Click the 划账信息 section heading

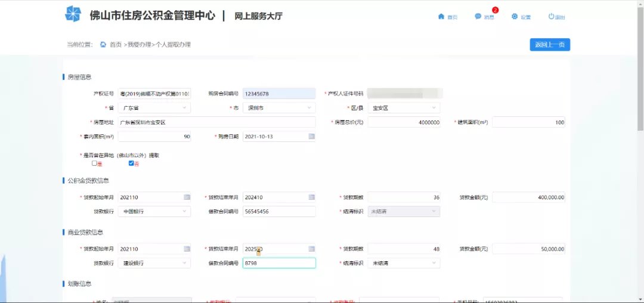coord(79,284)
